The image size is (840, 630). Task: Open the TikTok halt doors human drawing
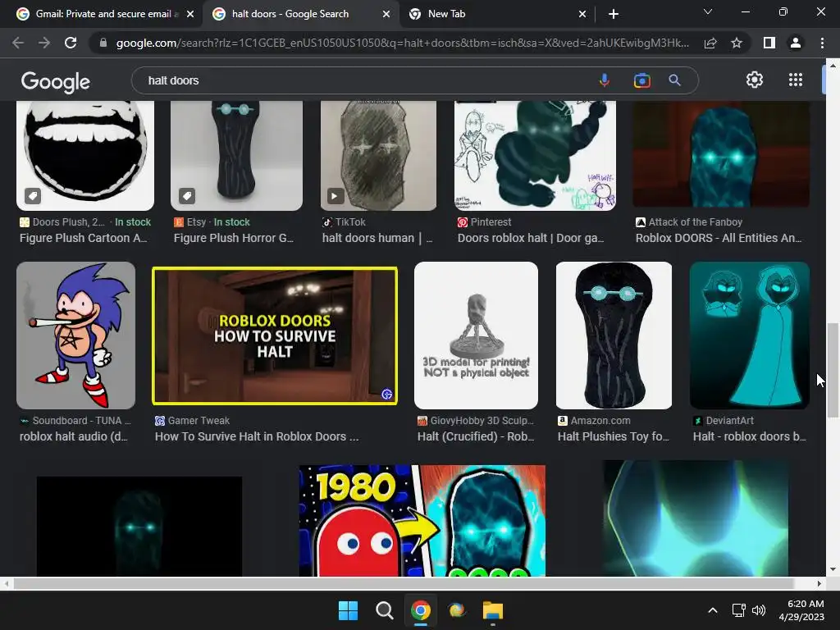378,155
